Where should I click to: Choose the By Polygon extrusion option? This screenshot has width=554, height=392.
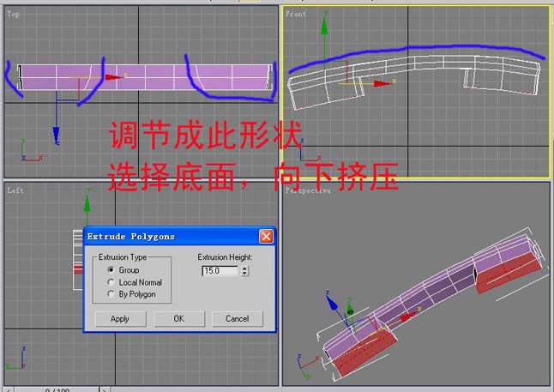[111, 294]
